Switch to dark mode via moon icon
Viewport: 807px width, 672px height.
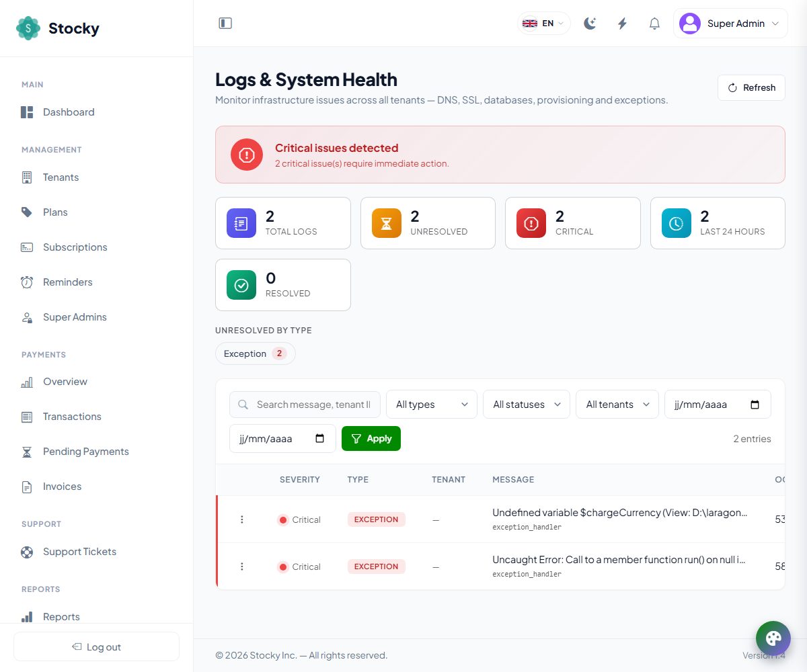590,24
